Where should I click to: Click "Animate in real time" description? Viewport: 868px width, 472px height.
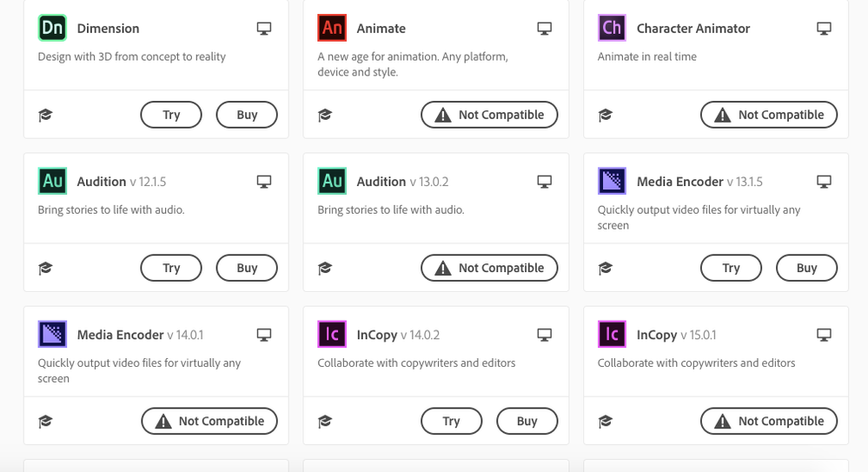[x=647, y=57]
